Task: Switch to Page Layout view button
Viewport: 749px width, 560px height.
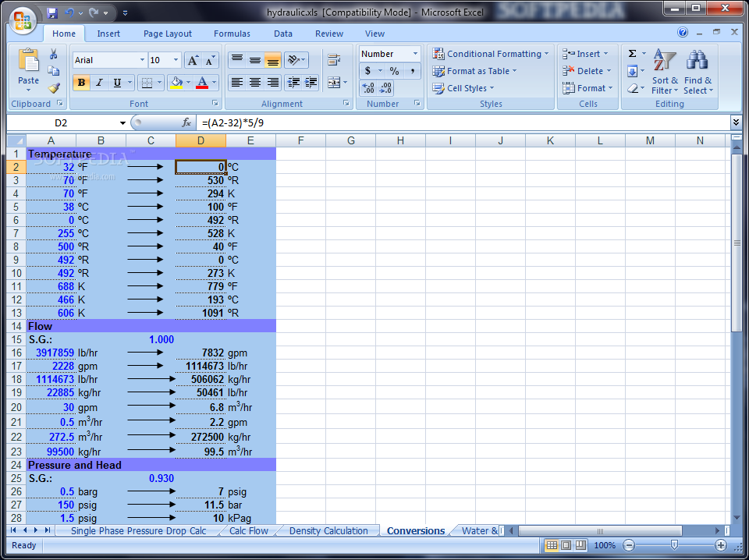Action: (x=566, y=545)
